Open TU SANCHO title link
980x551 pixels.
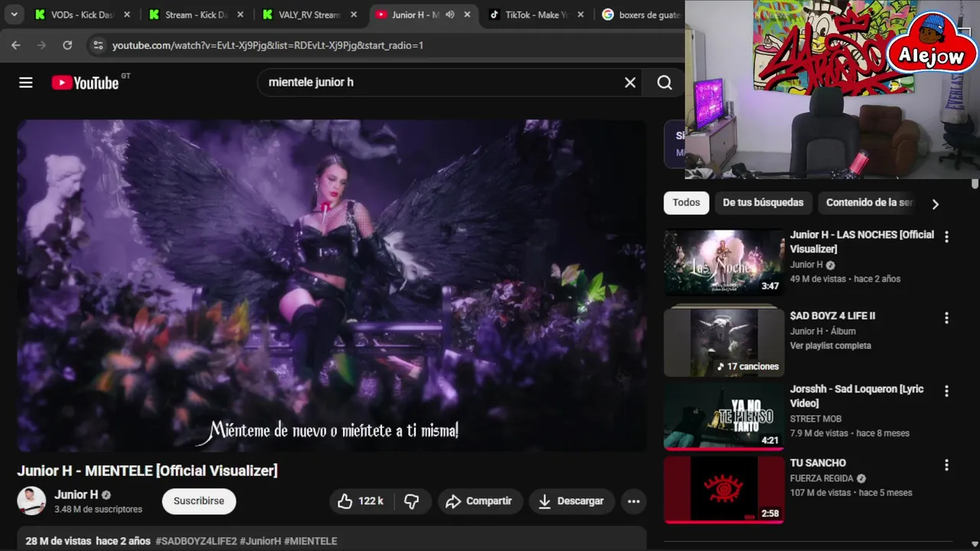(x=818, y=463)
